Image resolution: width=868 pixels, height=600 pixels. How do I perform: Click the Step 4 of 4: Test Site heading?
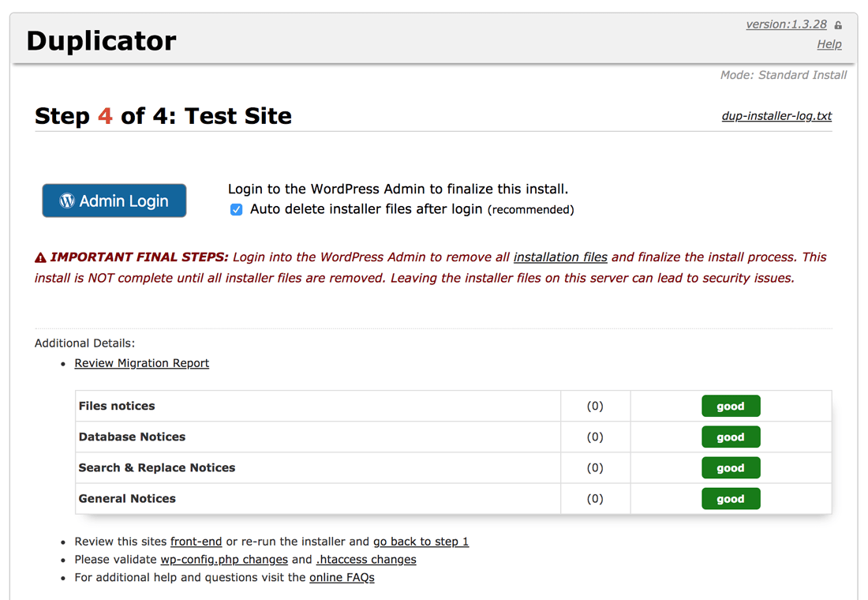[x=163, y=116]
